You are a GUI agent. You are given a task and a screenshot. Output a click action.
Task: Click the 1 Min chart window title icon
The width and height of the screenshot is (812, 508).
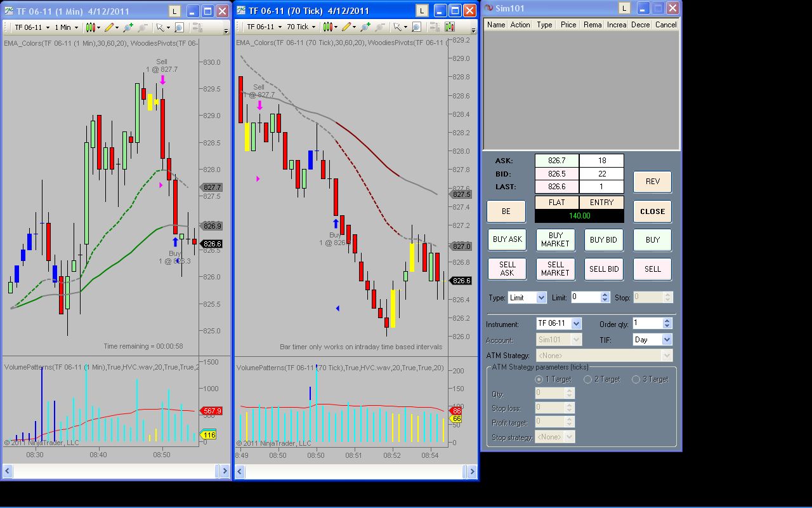[9, 11]
